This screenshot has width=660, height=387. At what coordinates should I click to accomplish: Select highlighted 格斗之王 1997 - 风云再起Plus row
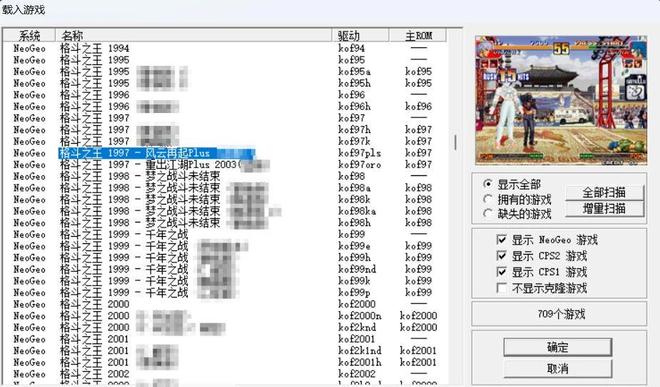click(x=225, y=153)
